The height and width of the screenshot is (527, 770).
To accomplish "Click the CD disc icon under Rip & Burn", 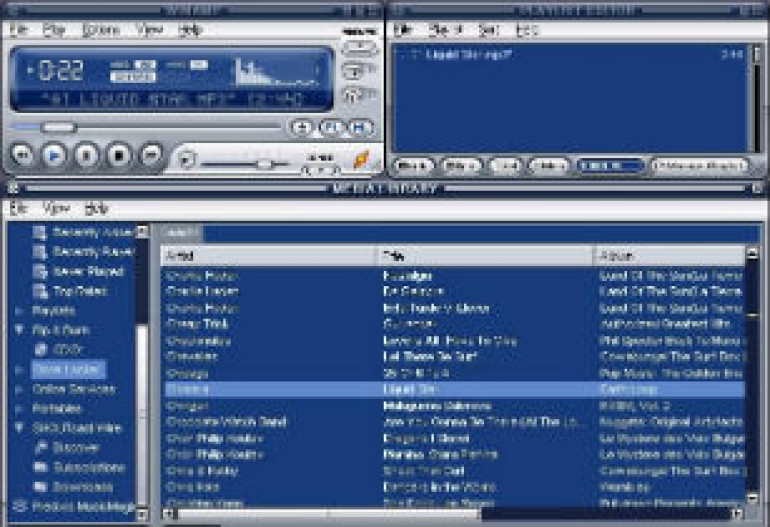I will pyautogui.click(x=40, y=350).
